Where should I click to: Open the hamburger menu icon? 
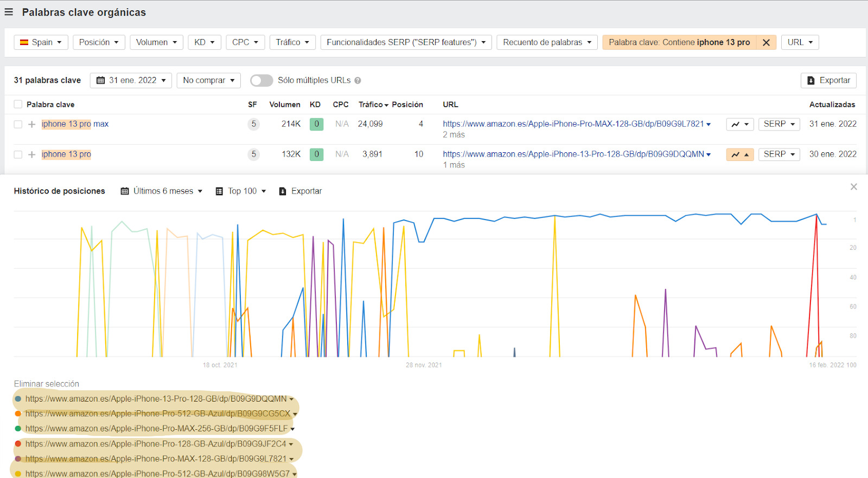tap(9, 12)
